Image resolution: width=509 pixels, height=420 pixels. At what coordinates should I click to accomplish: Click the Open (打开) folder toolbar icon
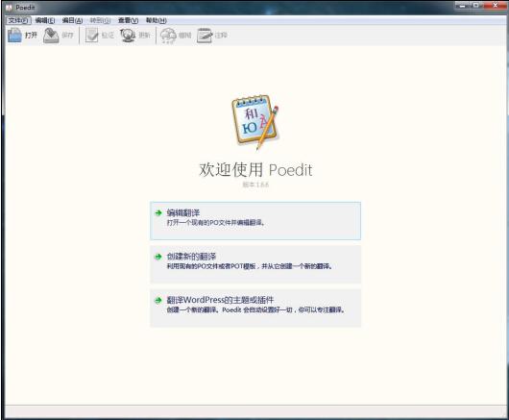[14, 36]
